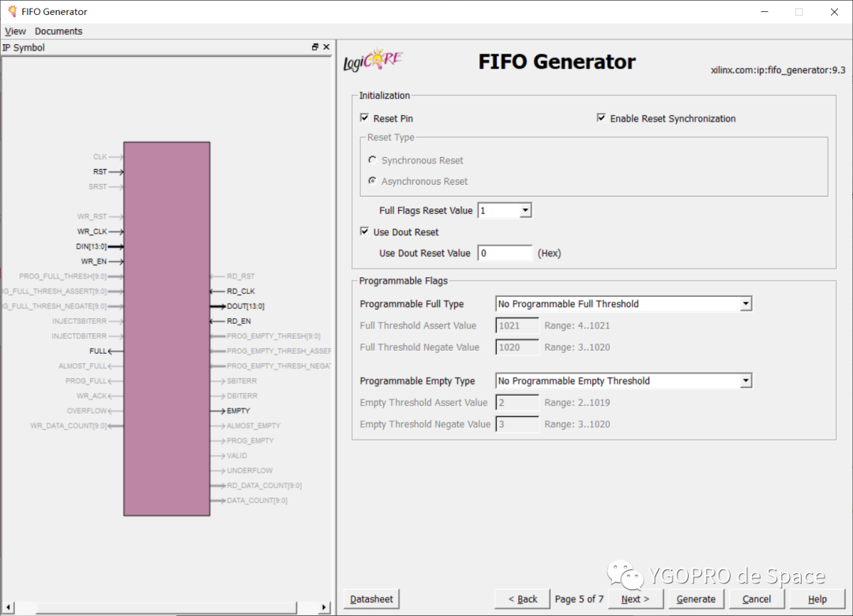Image resolution: width=853 pixels, height=616 pixels.
Task: Click the Use Dout Reset Value field
Action: pos(505,253)
